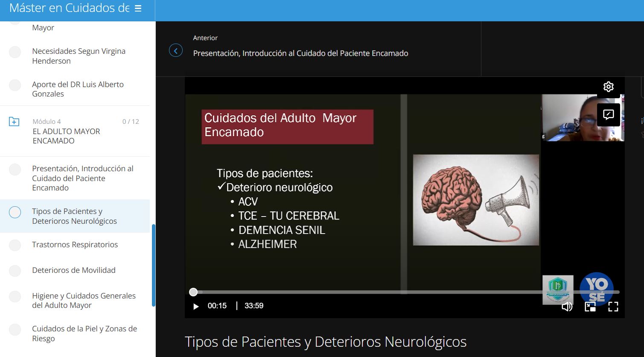The width and height of the screenshot is (644, 357).
Task: Go back using circled arrow icon
Action: point(176,50)
